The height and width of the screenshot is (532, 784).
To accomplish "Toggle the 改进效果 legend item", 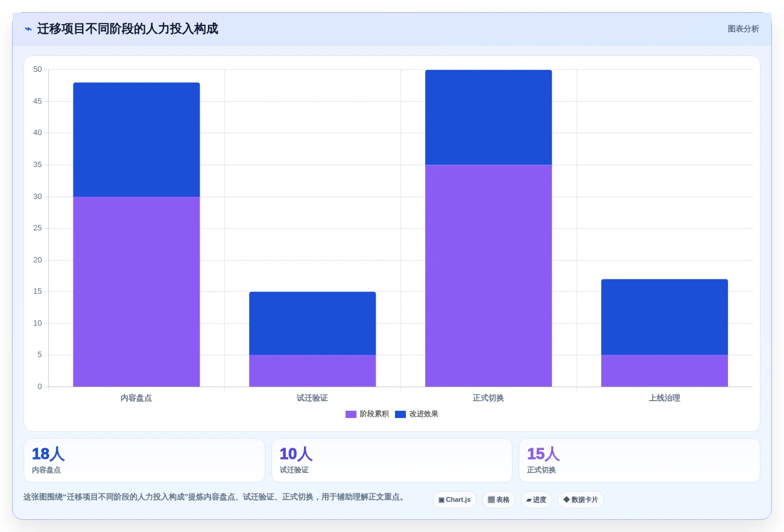I will click(x=417, y=414).
